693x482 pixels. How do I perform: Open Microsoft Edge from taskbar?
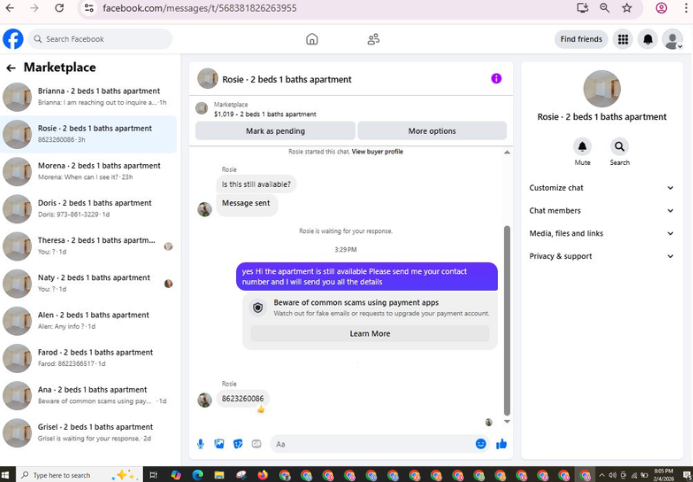(198, 475)
